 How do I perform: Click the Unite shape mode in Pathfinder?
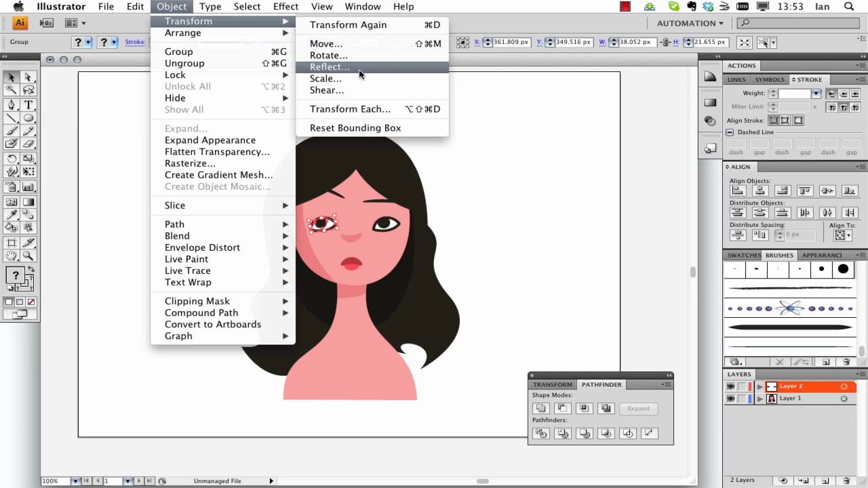pyautogui.click(x=540, y=408)
